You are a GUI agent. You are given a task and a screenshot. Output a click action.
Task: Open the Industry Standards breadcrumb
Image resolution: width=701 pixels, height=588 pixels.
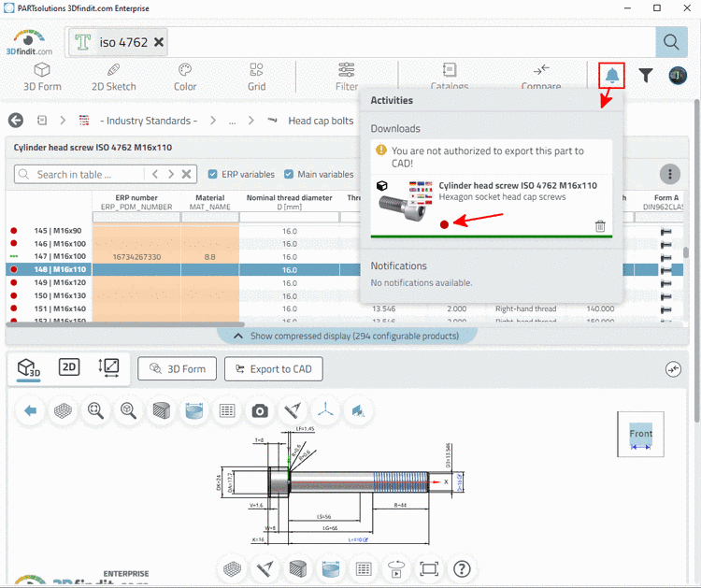click(x=149, y=121)
